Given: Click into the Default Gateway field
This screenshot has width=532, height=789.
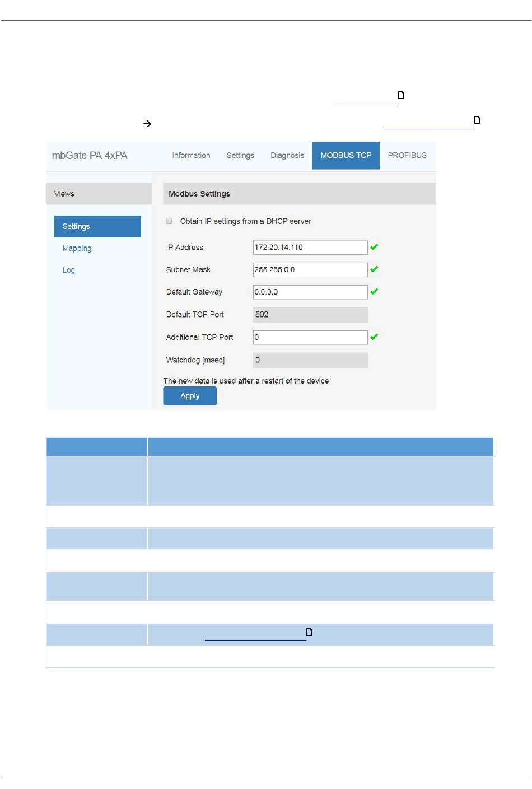Looking at the screenshot, I should point(310,292).
